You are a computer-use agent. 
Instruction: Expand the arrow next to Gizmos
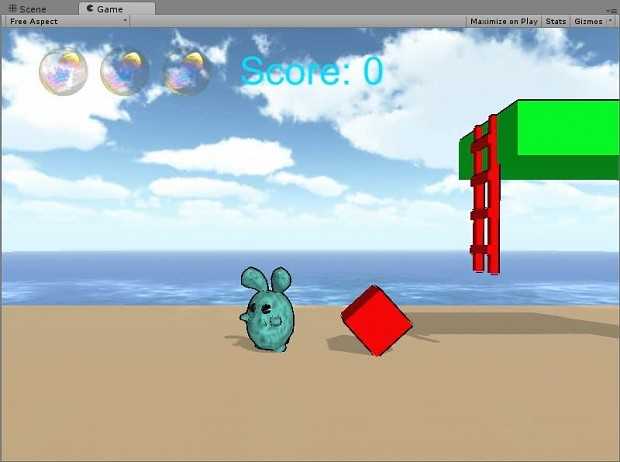point(610,21)
